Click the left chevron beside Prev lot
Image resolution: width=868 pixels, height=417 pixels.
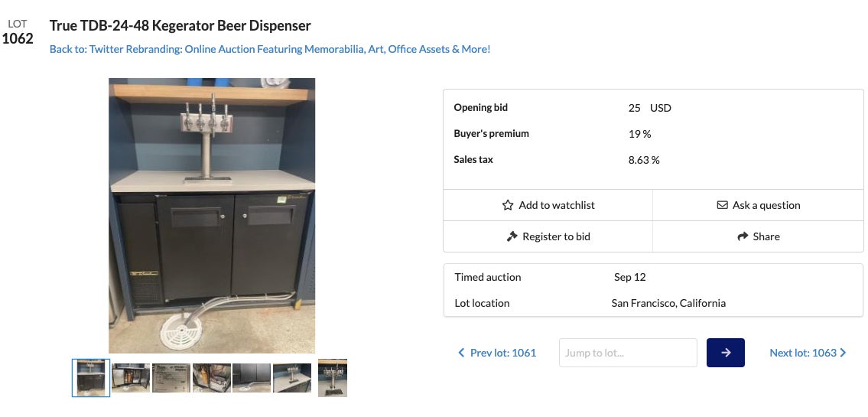461,353
